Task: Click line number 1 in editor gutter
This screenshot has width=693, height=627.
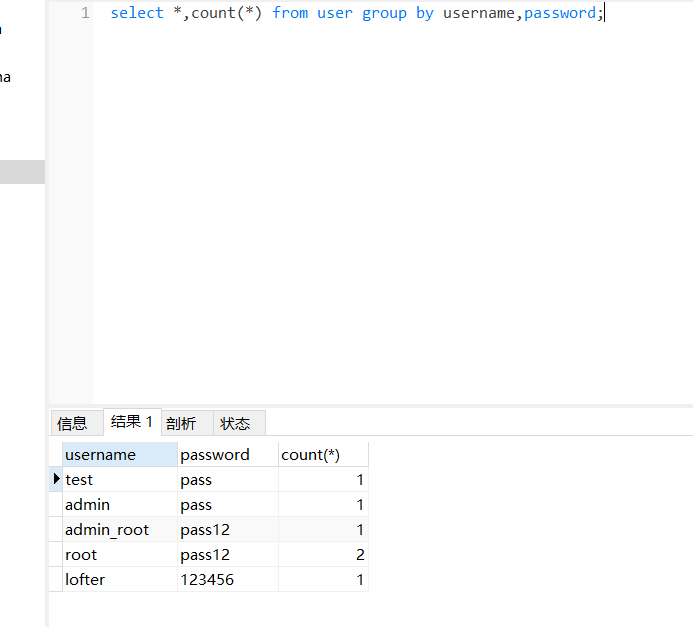Action: pos(85,13)
